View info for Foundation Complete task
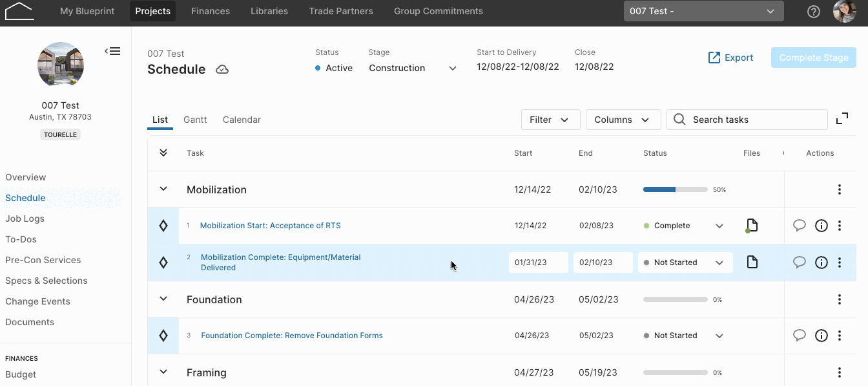Image resolution: width=868 pixels, height=386 pixels. (821, 336)
